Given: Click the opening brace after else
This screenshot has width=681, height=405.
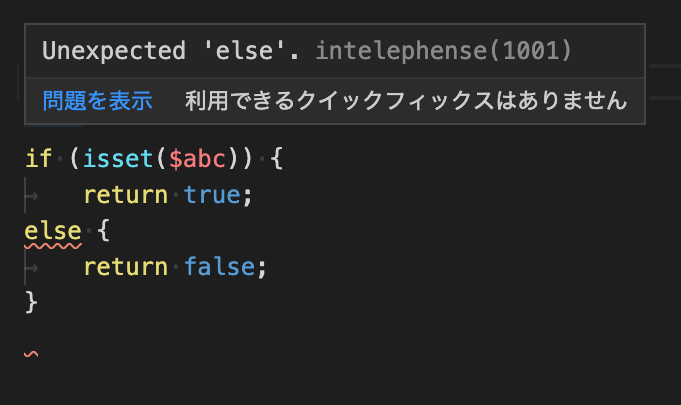Looking at the screenshot, I should 103,230.
